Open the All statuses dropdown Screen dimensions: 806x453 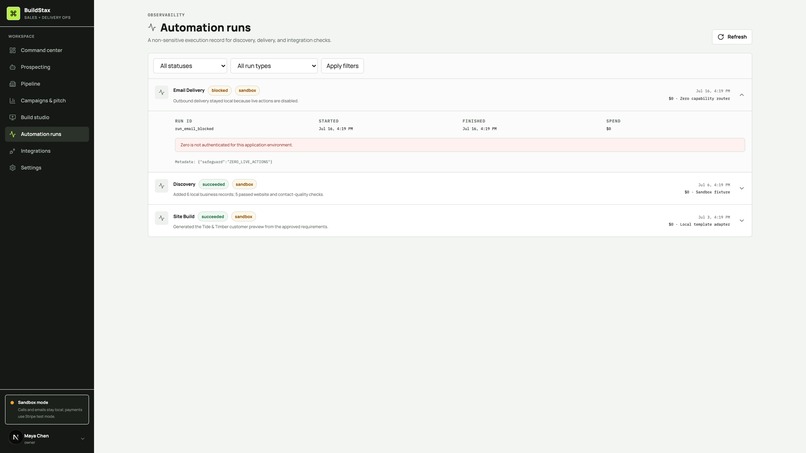click(x=190, y=66)
